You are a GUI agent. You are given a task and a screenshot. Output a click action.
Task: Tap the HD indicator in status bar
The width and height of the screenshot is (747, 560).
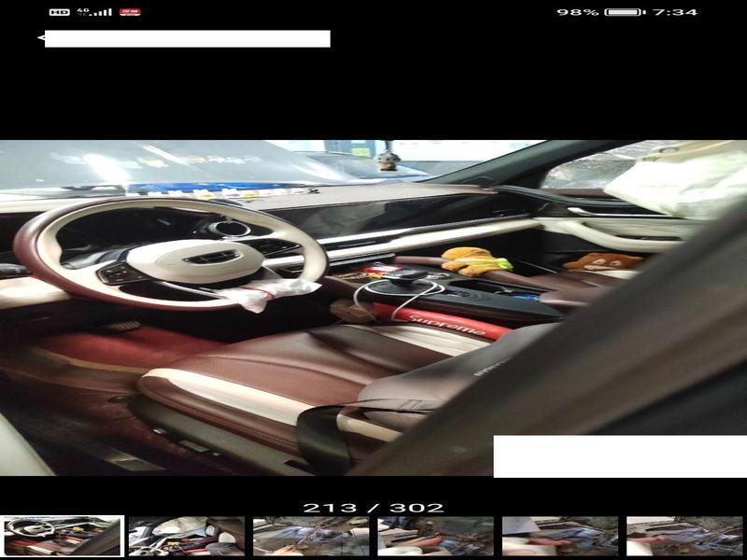point(60,12)
